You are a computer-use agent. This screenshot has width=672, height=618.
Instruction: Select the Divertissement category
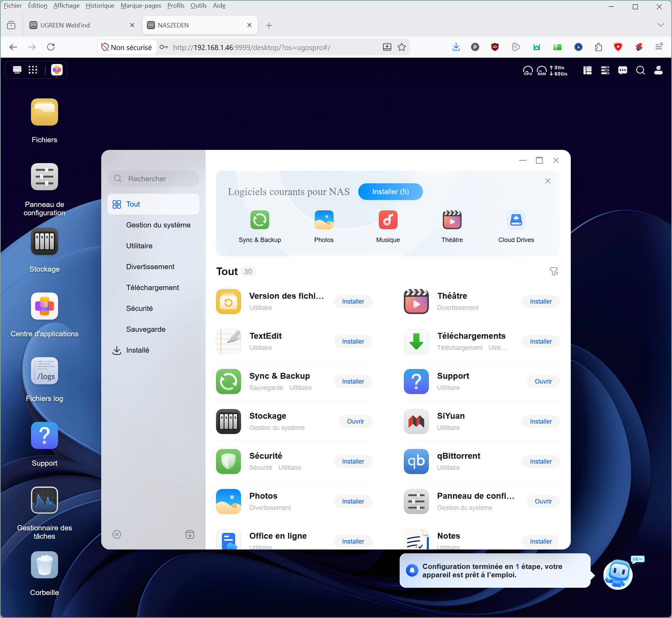click(153, 267)
